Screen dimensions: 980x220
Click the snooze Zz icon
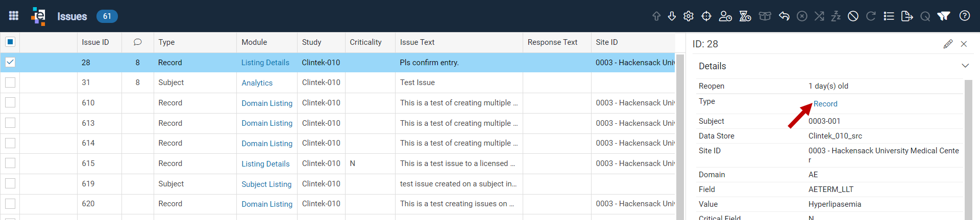(x=836, y=16)
